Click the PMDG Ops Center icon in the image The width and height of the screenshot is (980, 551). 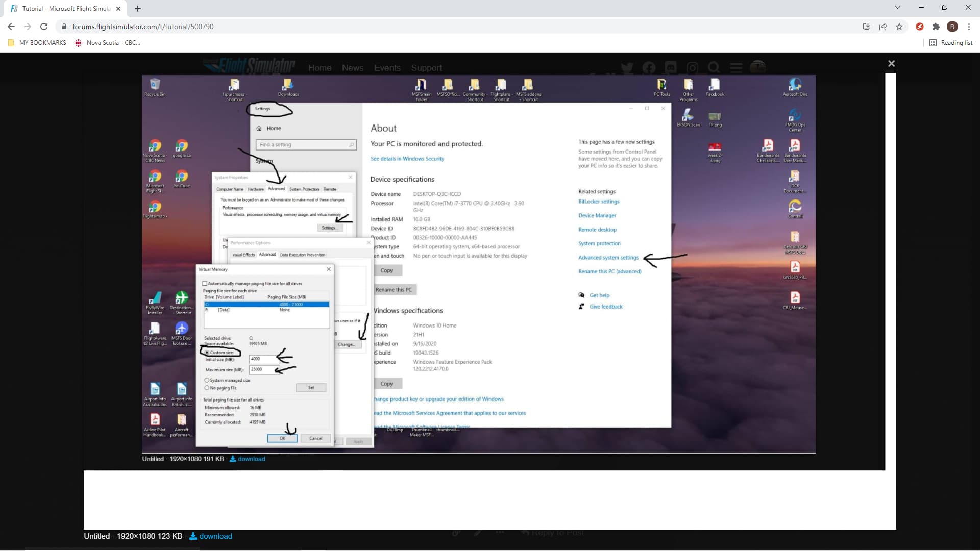[x=795, y=120]
